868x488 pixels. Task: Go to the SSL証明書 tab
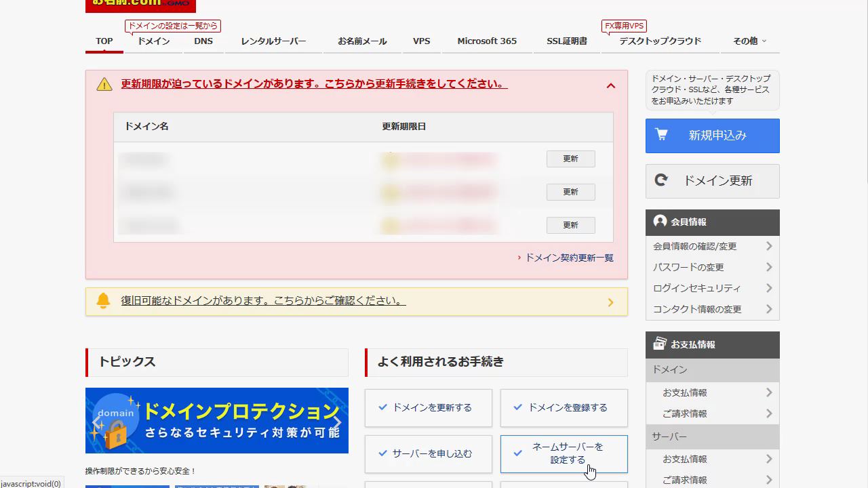pyautogui.click(x=567, y=41)
